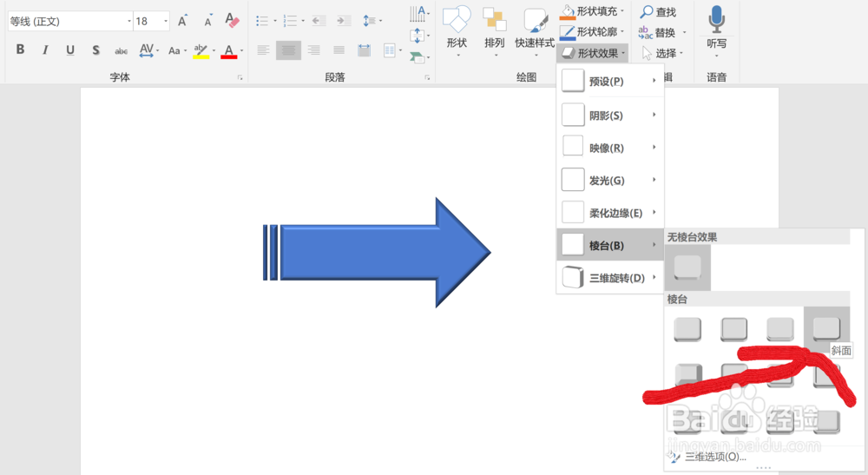Click the convert to SmartArt icon
This screenshot has height=475, width=868.
419,56
